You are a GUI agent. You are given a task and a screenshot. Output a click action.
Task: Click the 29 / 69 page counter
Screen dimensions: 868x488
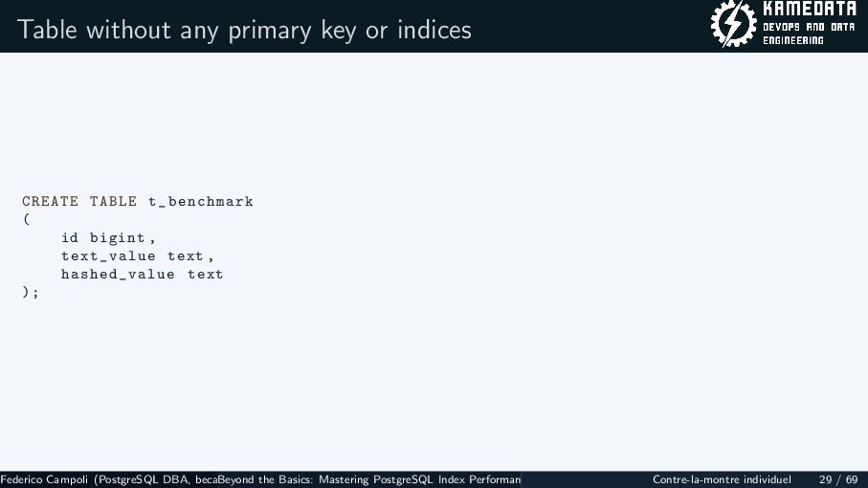[838, 478]
